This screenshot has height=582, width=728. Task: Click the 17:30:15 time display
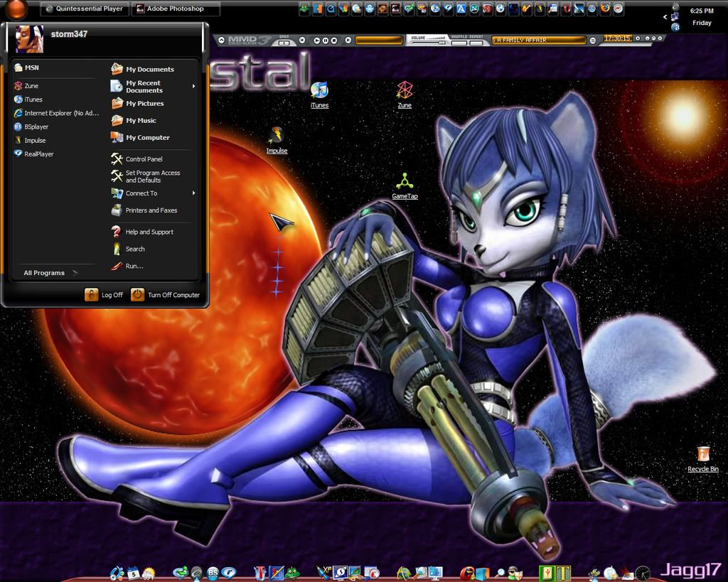pos(618,38)
